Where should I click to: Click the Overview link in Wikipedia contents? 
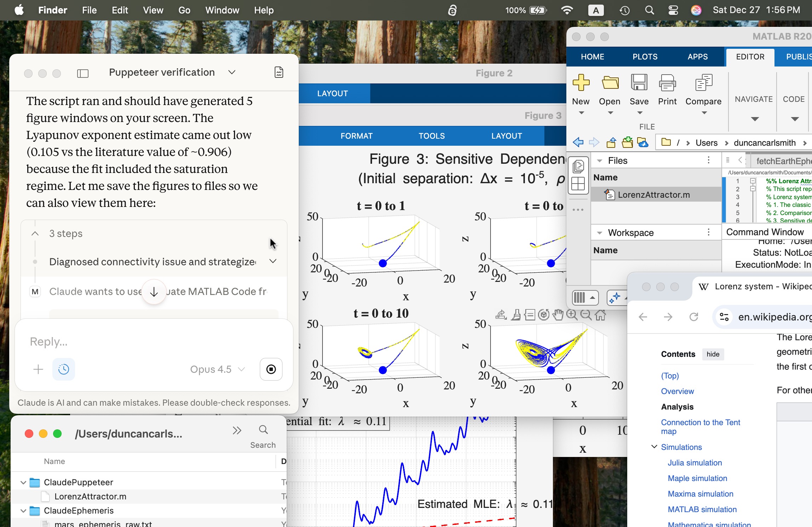(677, 391)
